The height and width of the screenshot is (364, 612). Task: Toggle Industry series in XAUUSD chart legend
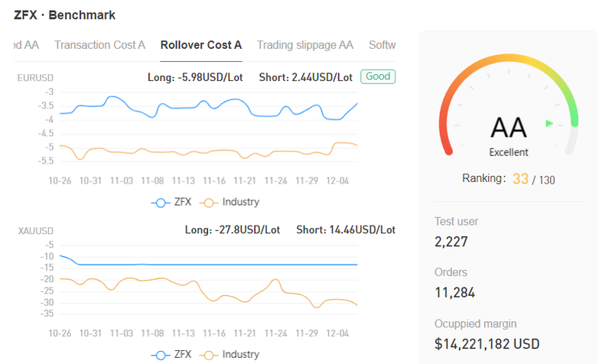(229, 355)
